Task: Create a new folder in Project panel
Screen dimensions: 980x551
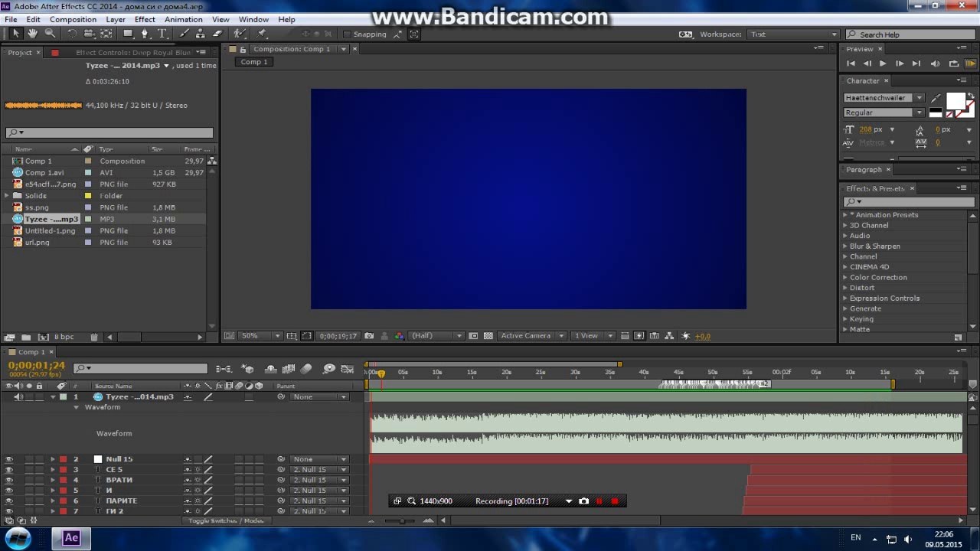Action: (26, 337)
